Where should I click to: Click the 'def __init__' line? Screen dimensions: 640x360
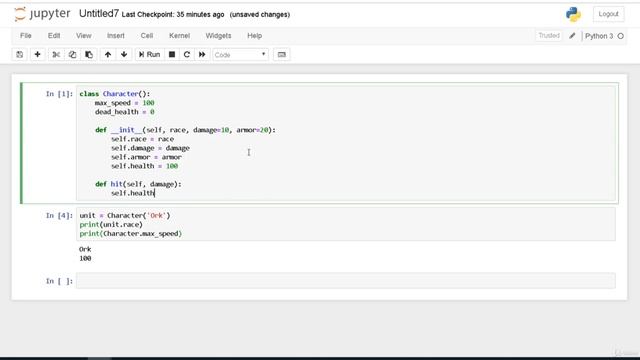pos(185,130)
